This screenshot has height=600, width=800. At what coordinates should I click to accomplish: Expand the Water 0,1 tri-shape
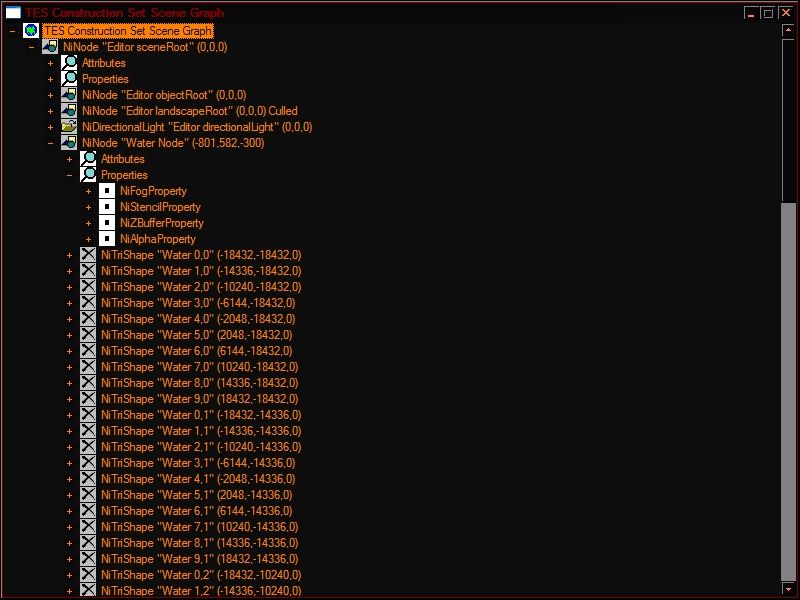(x=69, y=415)
